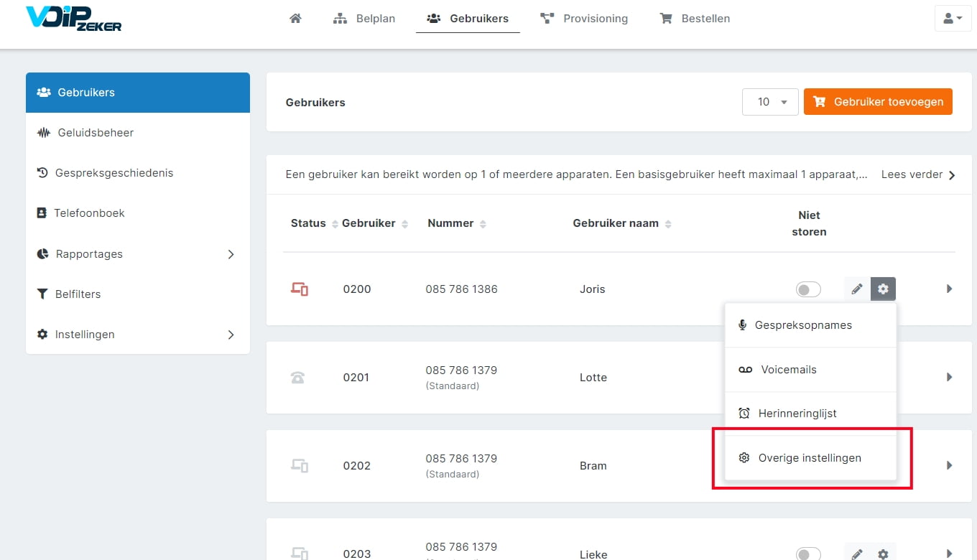Screen dimensions: 977x560
Task: Click the Belfilters funnel icon
Action: pos(42,294)
